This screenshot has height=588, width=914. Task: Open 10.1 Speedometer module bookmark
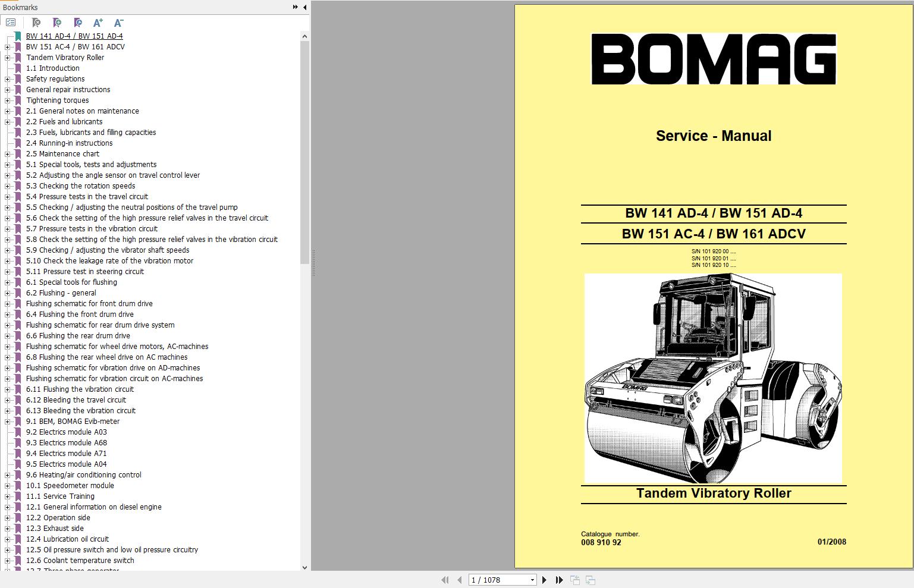pyautogui.click(x=70, y=486)
